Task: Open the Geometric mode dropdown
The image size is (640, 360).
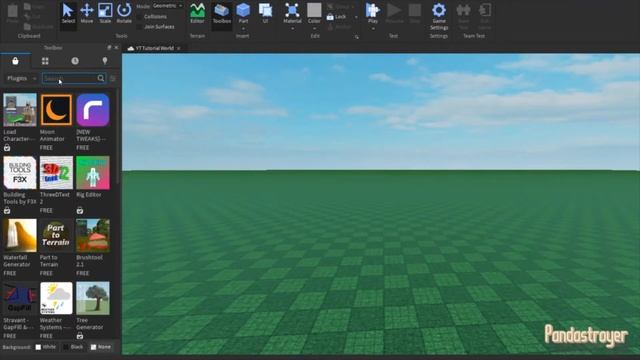Action: (167, 6)
